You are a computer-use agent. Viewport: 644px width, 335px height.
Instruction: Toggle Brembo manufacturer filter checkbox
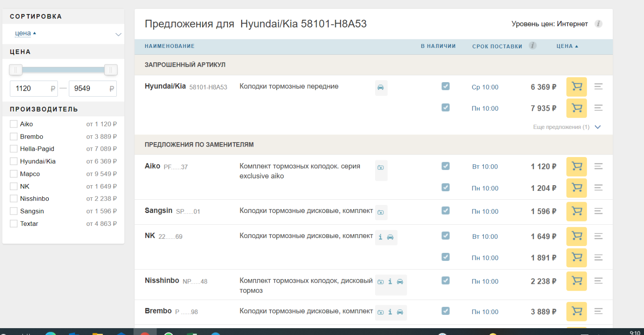coord(14,136)
